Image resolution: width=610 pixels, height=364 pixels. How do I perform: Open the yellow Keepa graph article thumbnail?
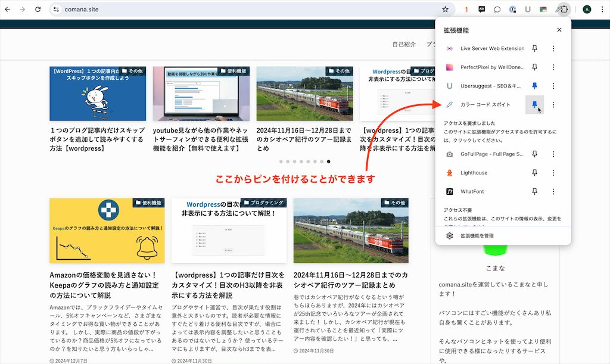[x=107, y=231]
